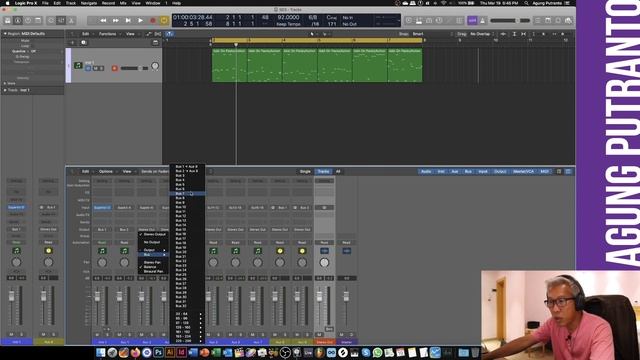
Task: Open Quick Help button in control bar
Action: click(28, 20)
